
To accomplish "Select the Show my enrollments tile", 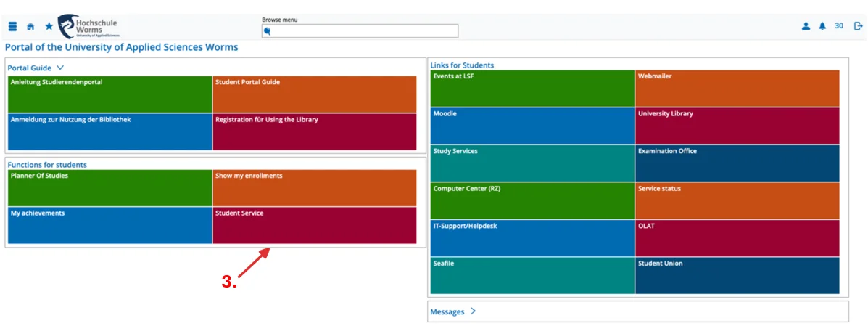I will click(314, 188).
